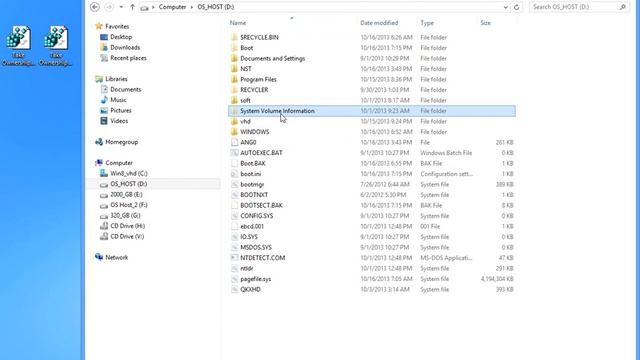
Task: Sort by the Date modified column
Action: [379, 23]
